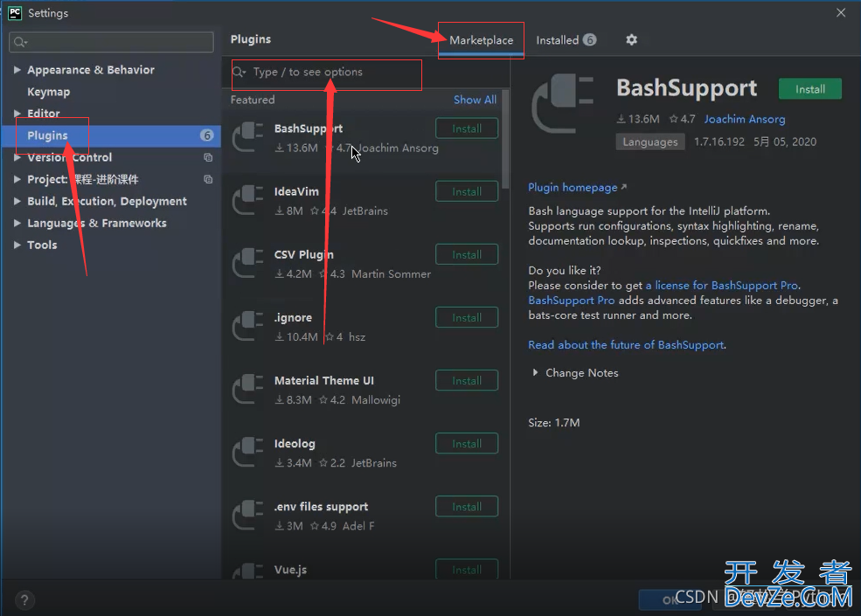Screen dimensions: 861x616
Task: Click the Ideolog plugin icon
Action: [x=248, y=453]
